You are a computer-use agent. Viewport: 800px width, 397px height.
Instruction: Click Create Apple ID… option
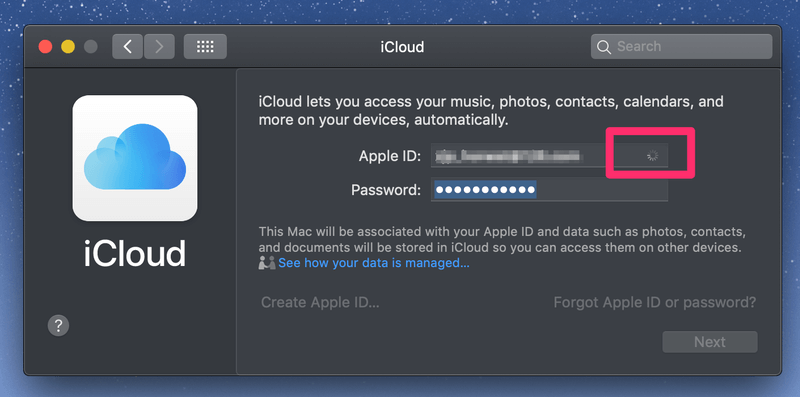(x=320, y=303)
